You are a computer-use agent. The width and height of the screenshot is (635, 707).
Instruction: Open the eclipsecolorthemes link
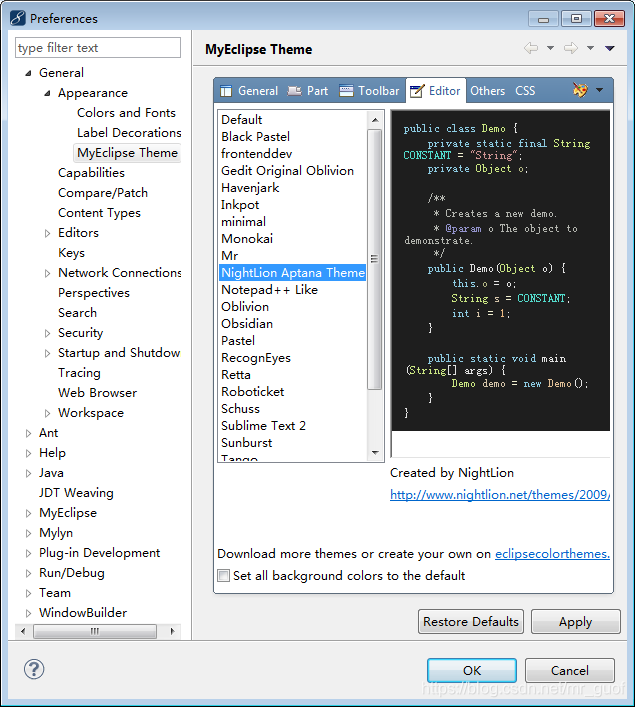[552, 554]
